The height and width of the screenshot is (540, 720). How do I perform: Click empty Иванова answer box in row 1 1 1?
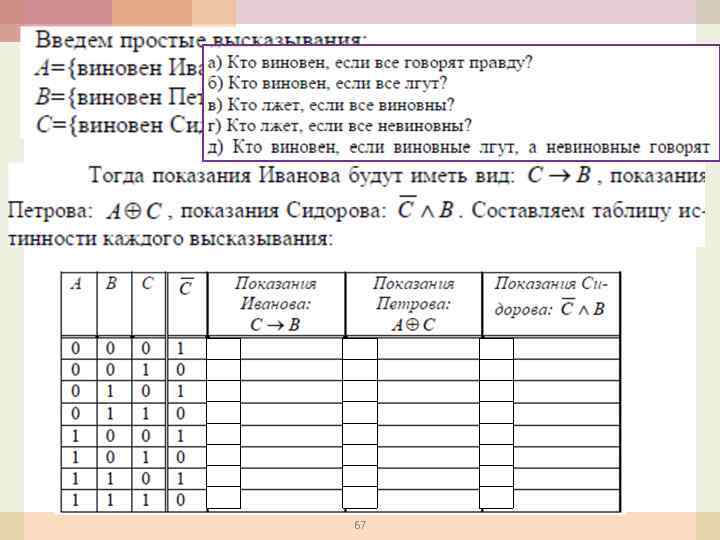coord(224,498)
